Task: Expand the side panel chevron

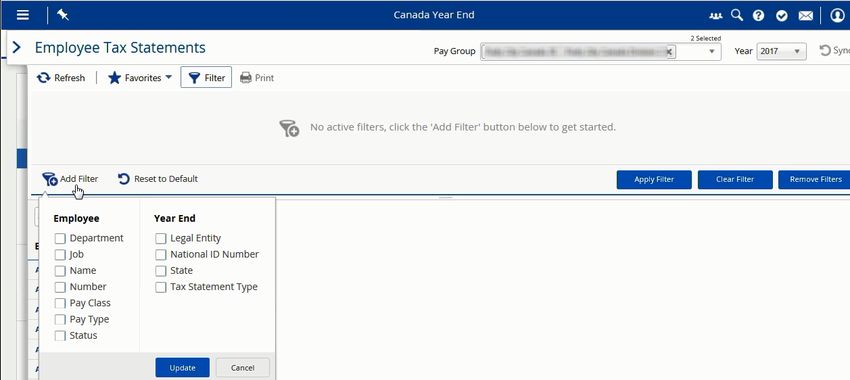Action: click(16, 48)
